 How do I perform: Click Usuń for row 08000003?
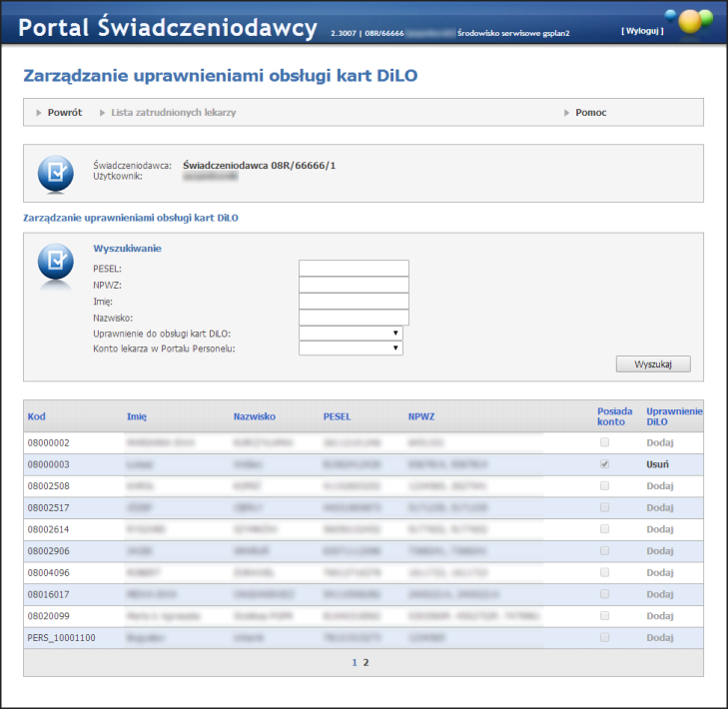[657, 464]
